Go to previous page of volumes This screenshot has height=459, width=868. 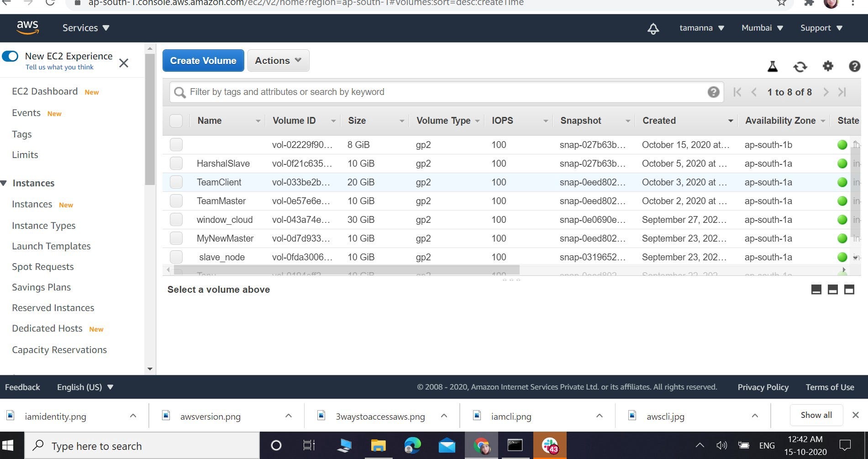754,92
